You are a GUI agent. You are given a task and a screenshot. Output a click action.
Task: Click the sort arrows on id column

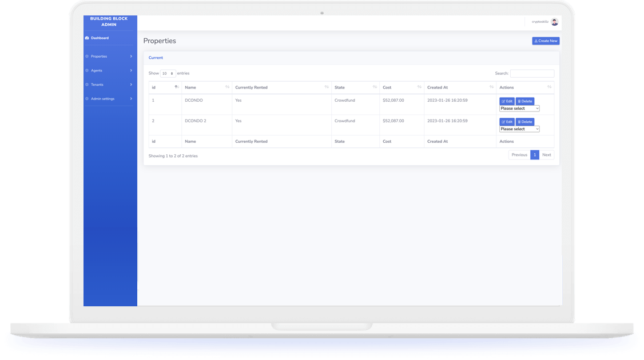pyautogui.click(x=177, y=87)
